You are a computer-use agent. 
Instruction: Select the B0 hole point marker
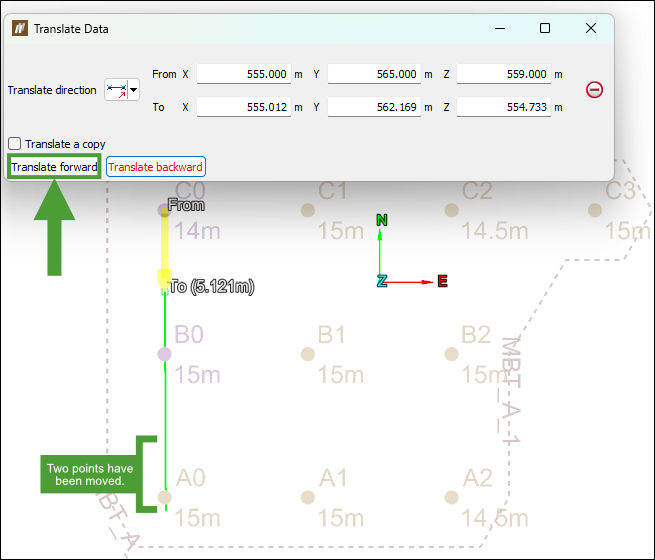(x=165, y=354)
